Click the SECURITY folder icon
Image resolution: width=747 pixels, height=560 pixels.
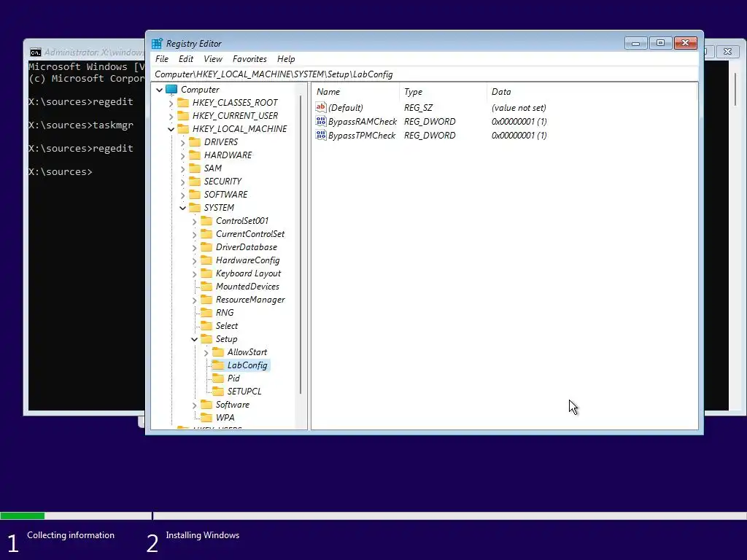[x=195, y=182]
